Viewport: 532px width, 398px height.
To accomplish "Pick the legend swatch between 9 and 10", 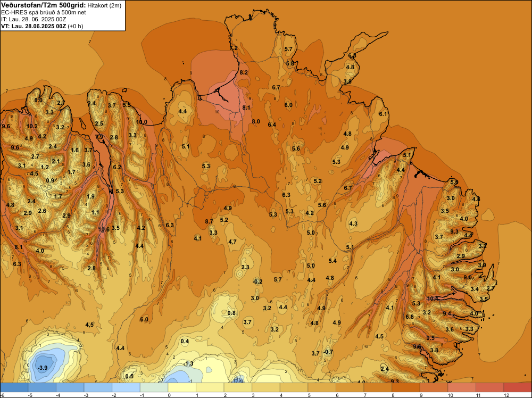I will (434, 387).
